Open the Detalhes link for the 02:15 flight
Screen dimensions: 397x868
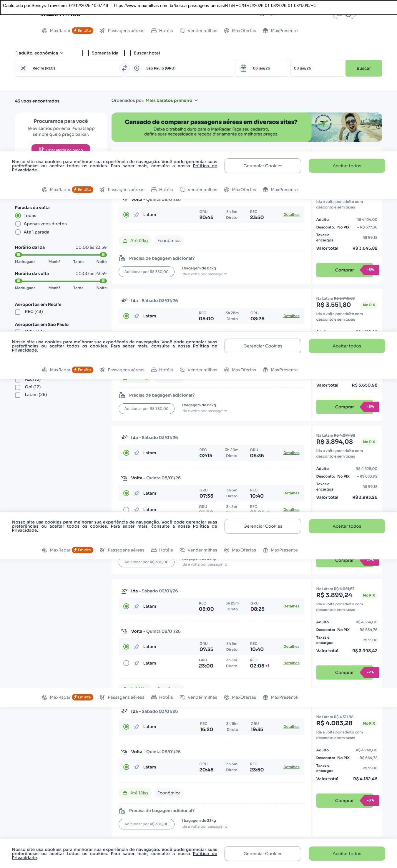click(291, 453)
